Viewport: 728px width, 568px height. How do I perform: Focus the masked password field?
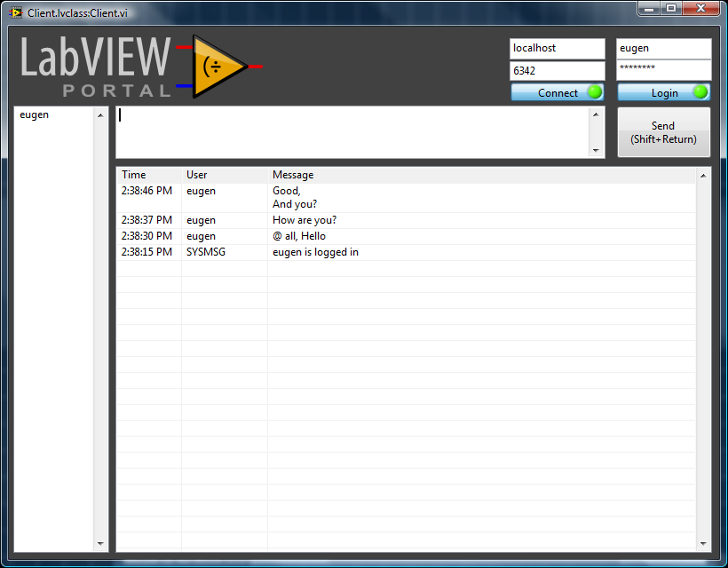coord(663,70)
